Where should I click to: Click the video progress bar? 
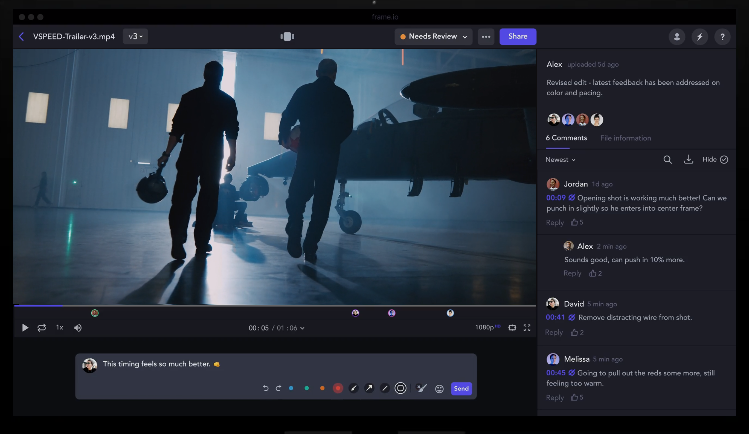(x=275, y=305)
